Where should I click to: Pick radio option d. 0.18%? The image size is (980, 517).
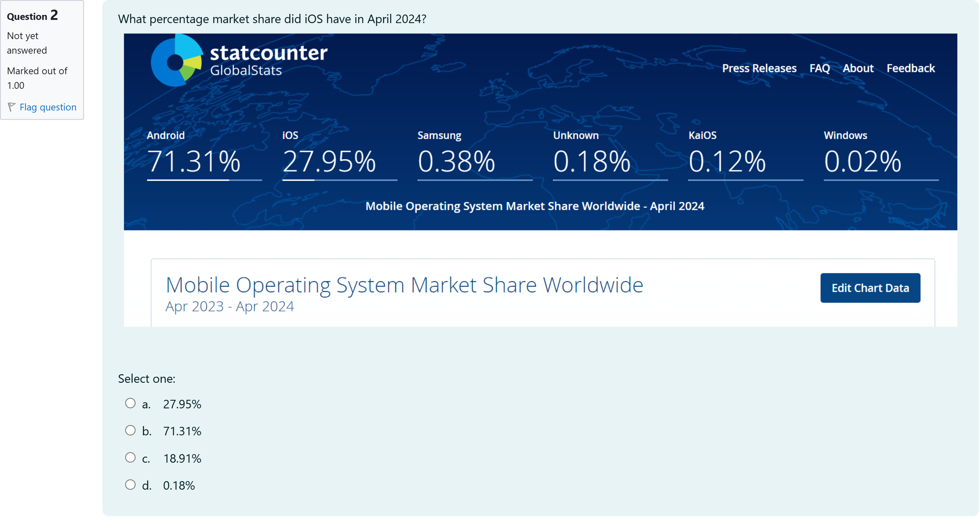(x=130, y=485)
